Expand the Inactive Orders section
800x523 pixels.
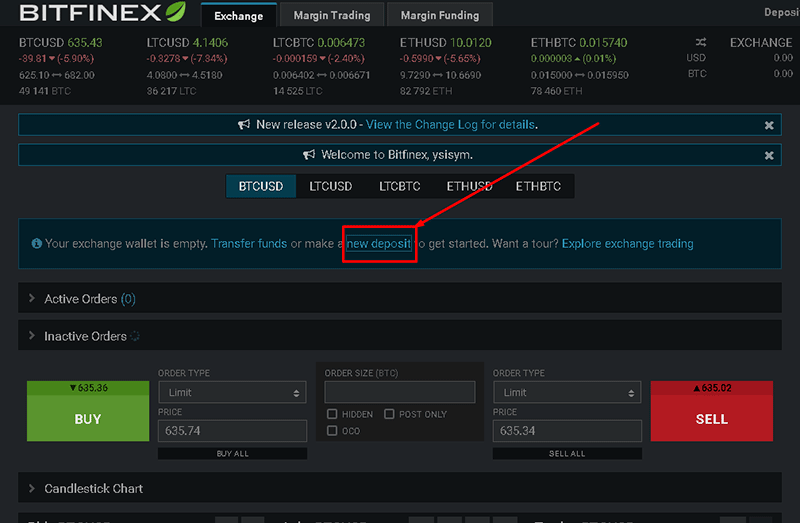(399, 335)
